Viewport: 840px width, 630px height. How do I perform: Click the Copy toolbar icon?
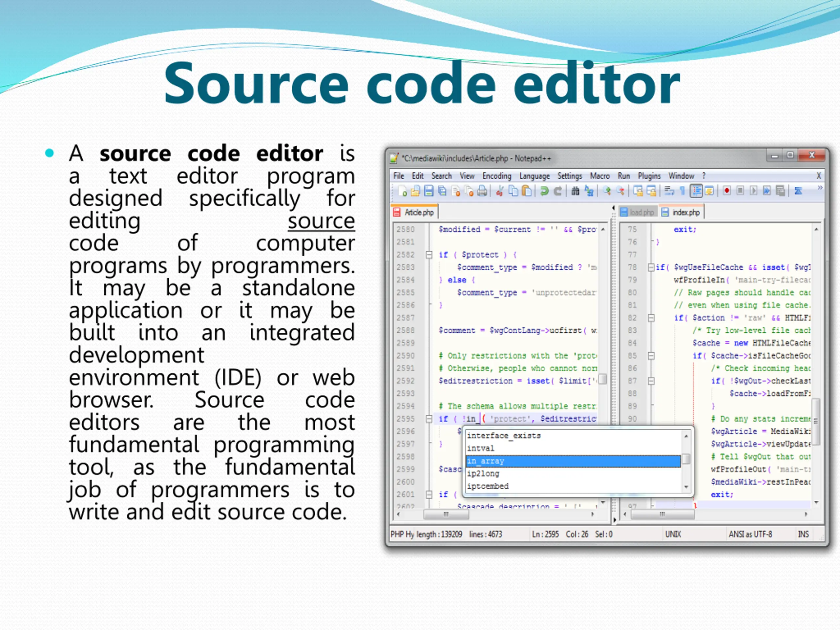click(x=513, y=191)
